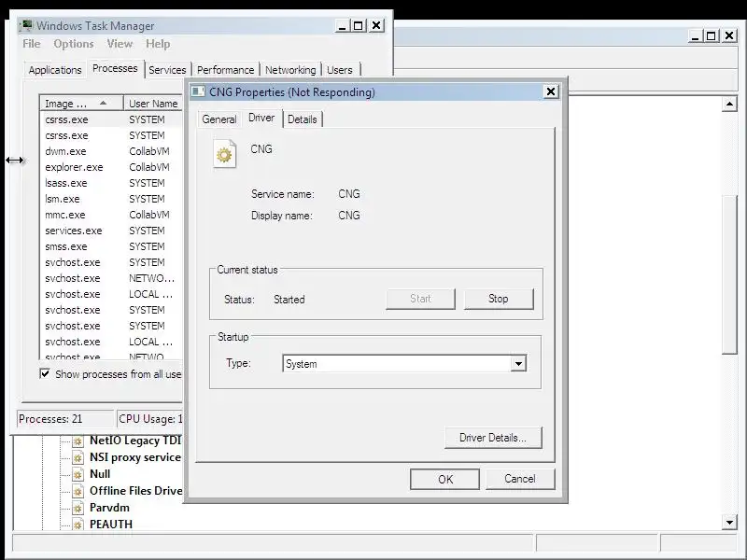Open the Details tab in CNG Properties
The width and height of the screenshot is (747, 560).
tap(302, 119)
